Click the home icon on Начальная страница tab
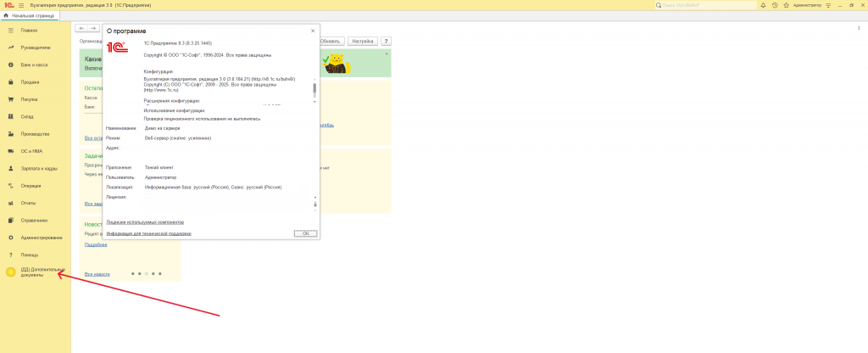868x353 pixels. [x=6, y=16]
